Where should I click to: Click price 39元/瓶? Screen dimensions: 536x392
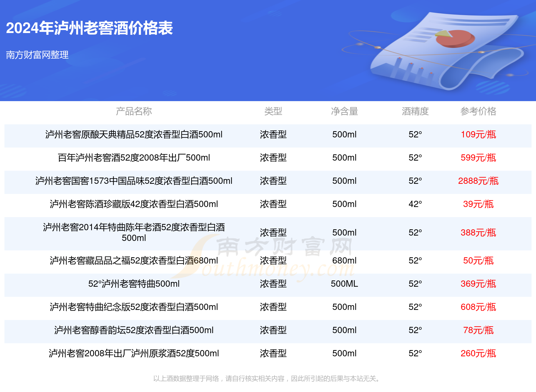(478, 204)
